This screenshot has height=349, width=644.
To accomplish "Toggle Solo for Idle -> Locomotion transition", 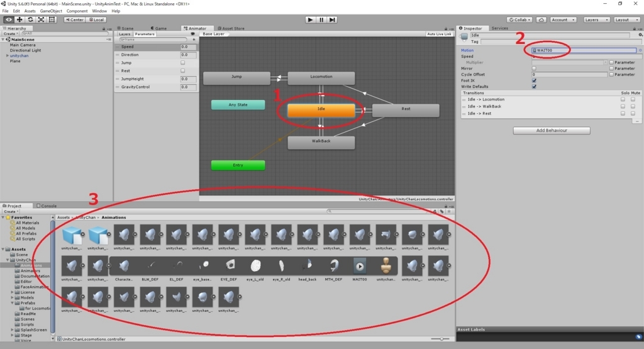I will coord(623,99).
